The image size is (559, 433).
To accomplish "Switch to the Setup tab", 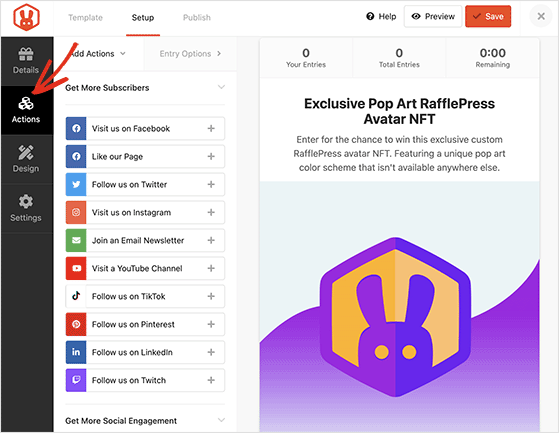I will click(143, 17).
